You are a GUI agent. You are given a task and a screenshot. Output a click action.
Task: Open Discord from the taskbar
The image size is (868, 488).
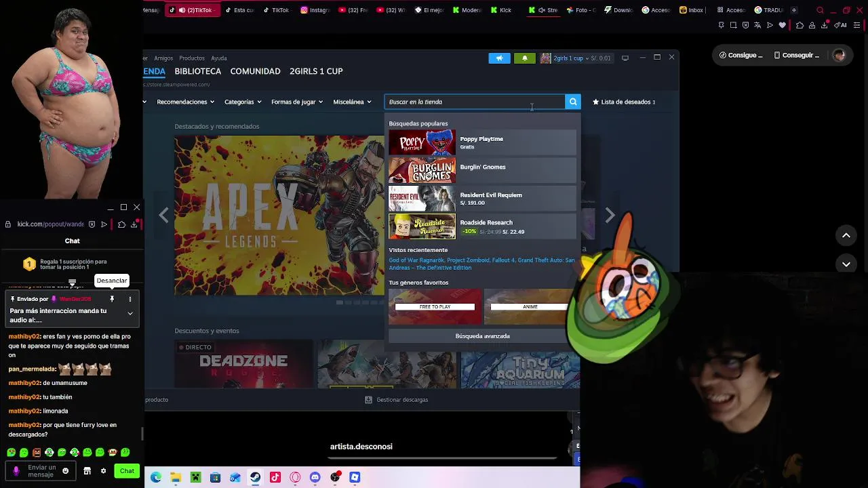(x=315, y=477)
